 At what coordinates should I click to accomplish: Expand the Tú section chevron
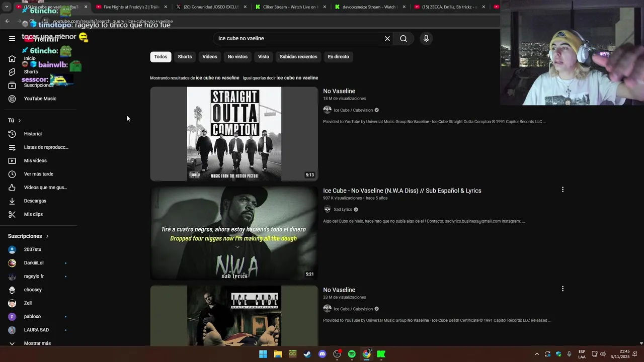point(20,121)
